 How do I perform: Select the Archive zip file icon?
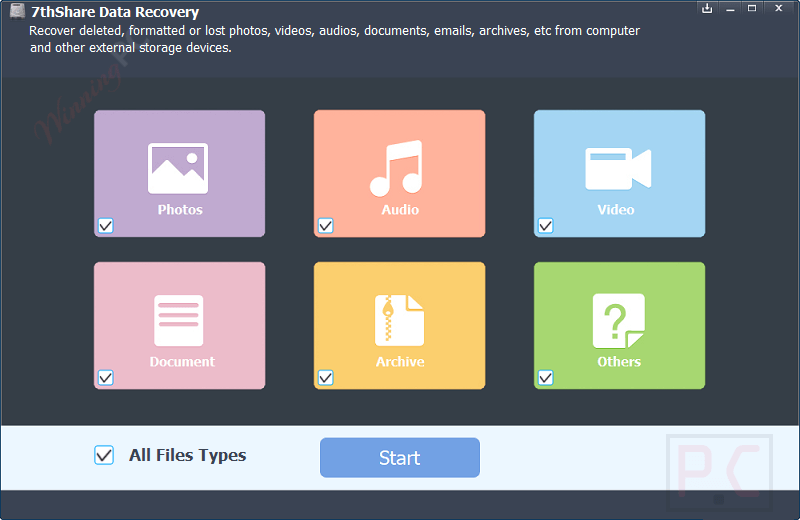pos(399,320)
